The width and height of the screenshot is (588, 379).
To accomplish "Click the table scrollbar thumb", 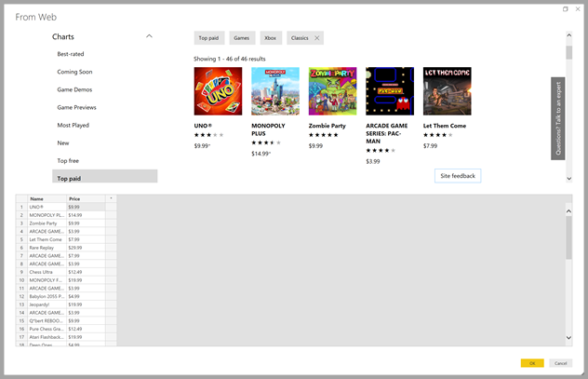I will coord(568,237).
